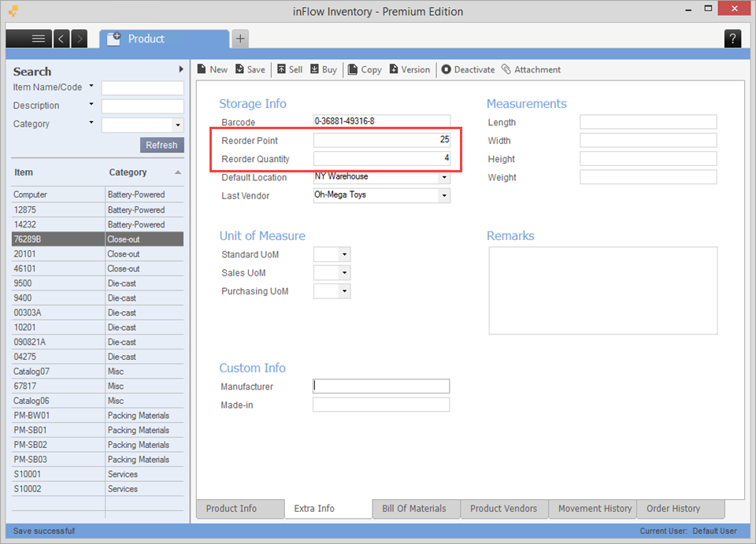Select item 20101 in the list
The height and width of the screenshot is (544, 756).
pyautogui.click(x=98, y=254)
